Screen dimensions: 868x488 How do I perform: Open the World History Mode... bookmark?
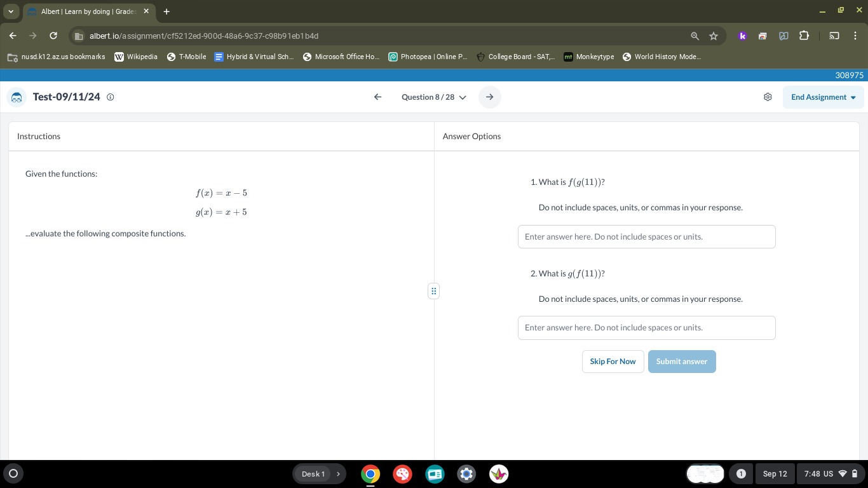[x=661, y=57]
